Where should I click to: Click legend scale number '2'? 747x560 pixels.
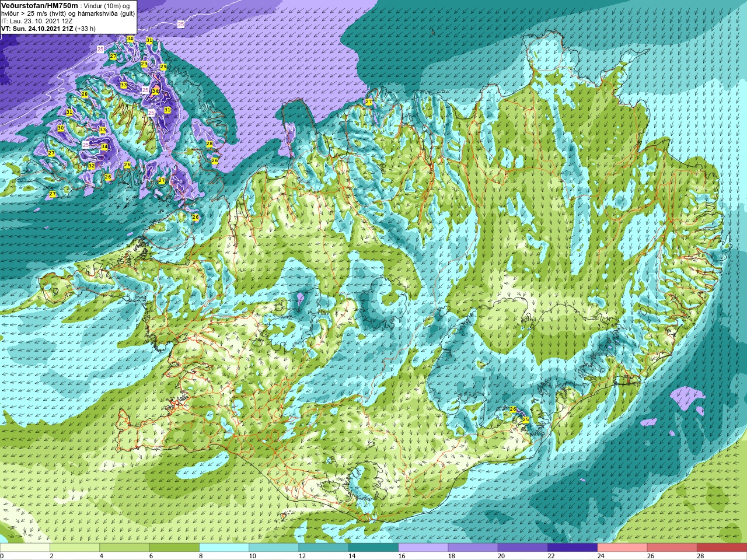tap(51, 556)
